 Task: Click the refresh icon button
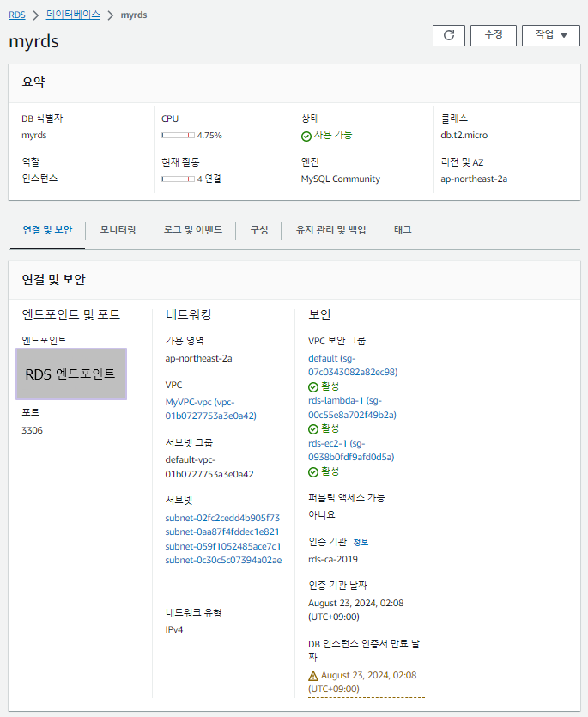coord(449,35)
